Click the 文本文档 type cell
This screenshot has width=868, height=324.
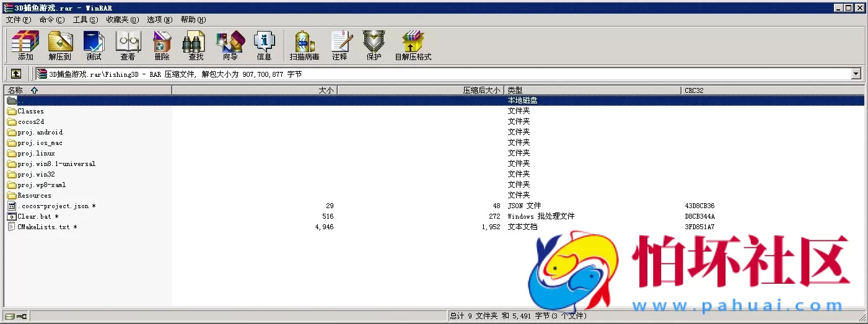pos(522,227)
